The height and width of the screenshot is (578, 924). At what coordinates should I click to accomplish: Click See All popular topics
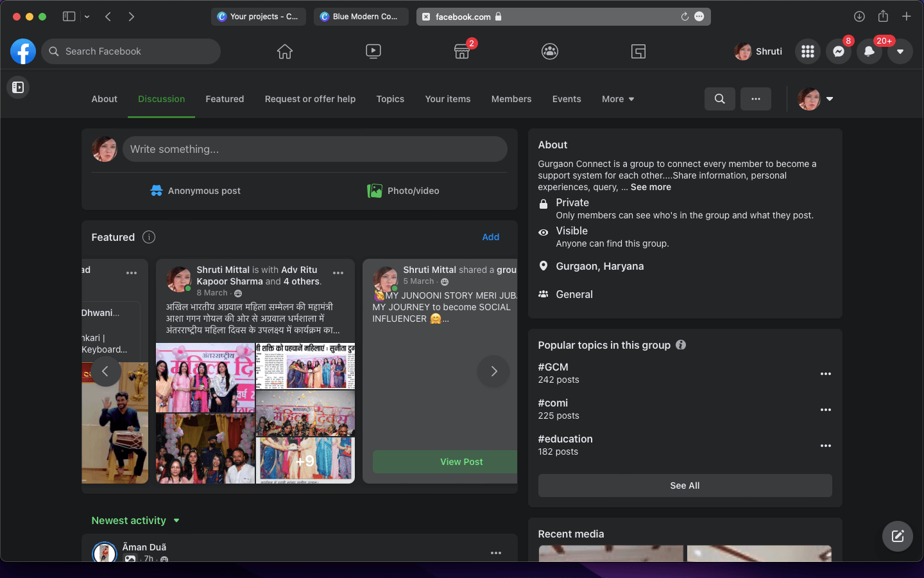(685, 486)
